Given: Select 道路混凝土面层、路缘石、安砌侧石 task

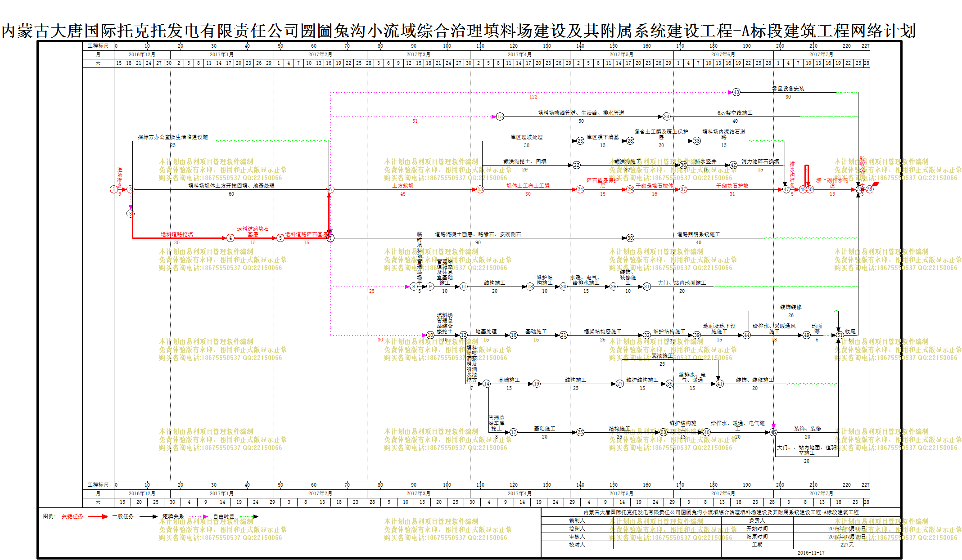Looking at the screenshot, I should (478, 234).
